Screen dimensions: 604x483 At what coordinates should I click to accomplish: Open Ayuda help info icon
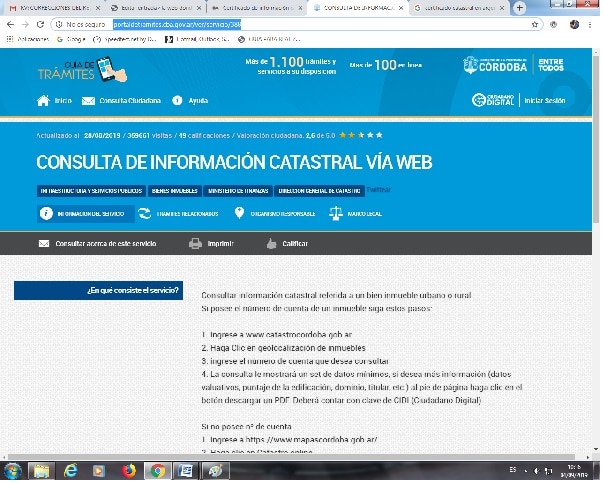(x=177, y=101)
